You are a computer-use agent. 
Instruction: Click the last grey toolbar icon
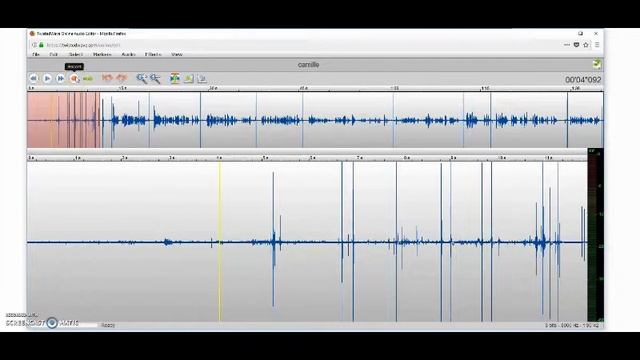pyautogui.click(x=202, y=78)
